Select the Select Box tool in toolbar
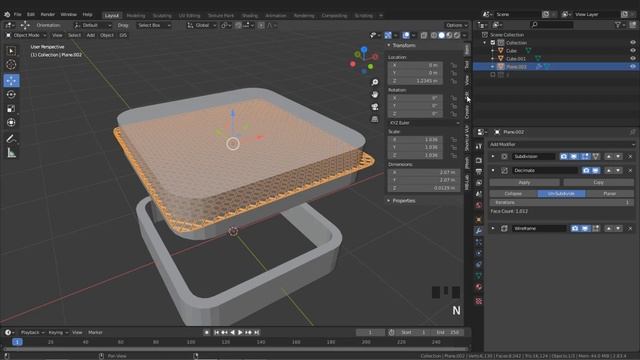Image resolution: width=640 pixels, height=360 pixels. coord(11,51)
